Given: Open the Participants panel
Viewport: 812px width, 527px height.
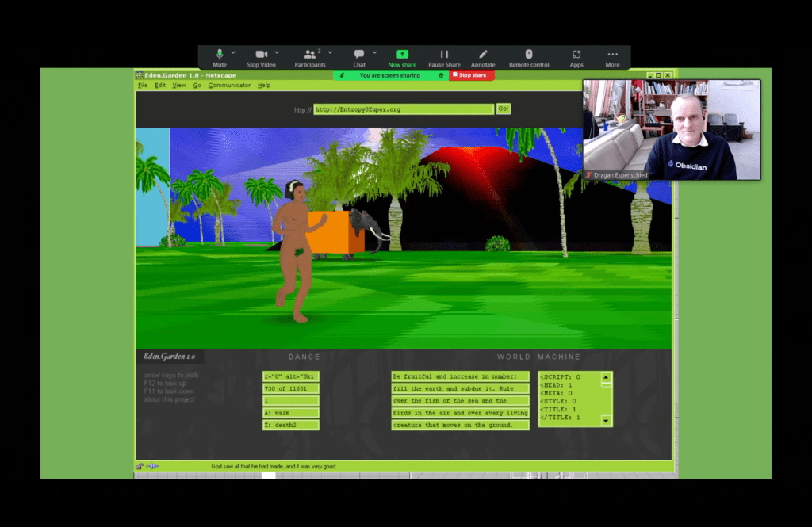Looking at the screenshot, I should (x=308, y=55).
